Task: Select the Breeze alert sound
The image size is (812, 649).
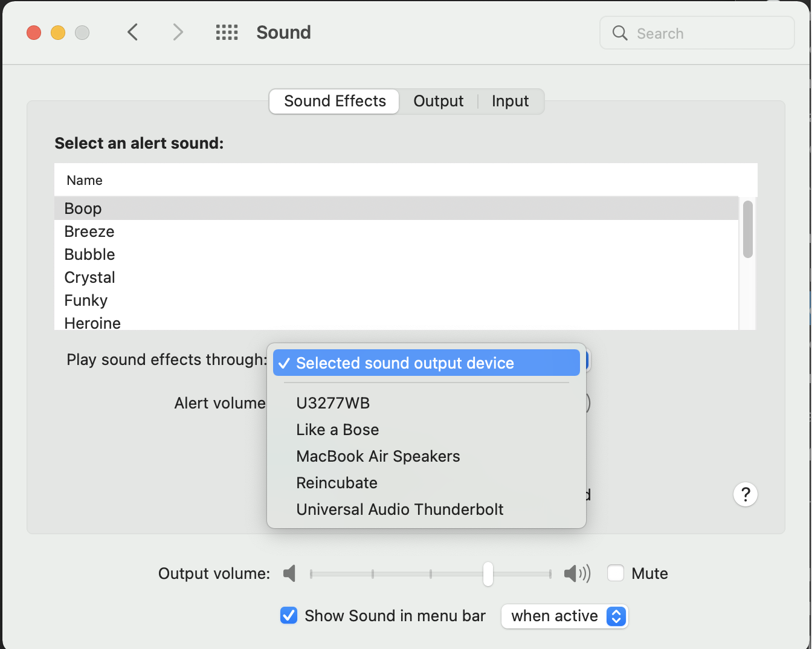Action: 396,231
